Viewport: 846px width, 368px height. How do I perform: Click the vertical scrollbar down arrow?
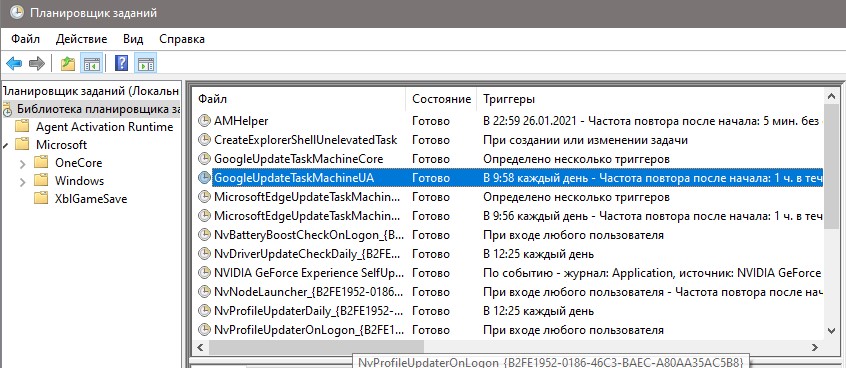pyautogui.click(x=832, y=330)
